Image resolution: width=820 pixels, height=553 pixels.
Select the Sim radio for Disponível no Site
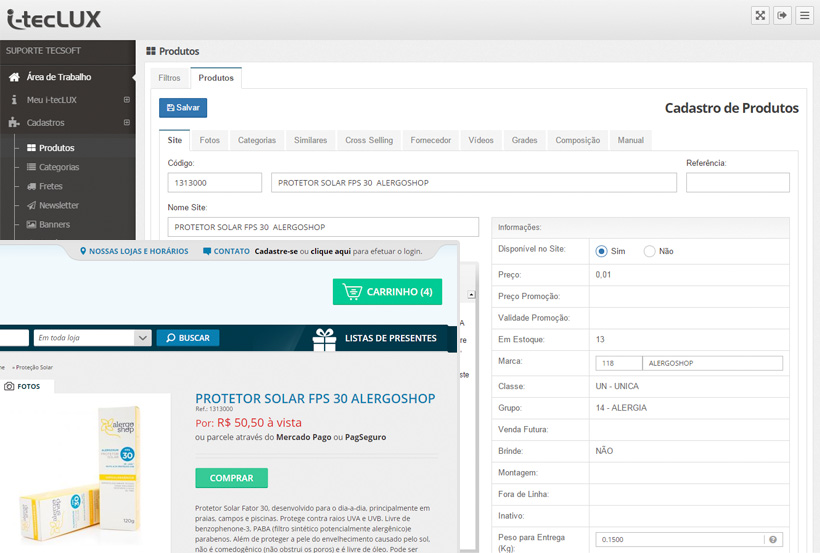tap(601, 251)
